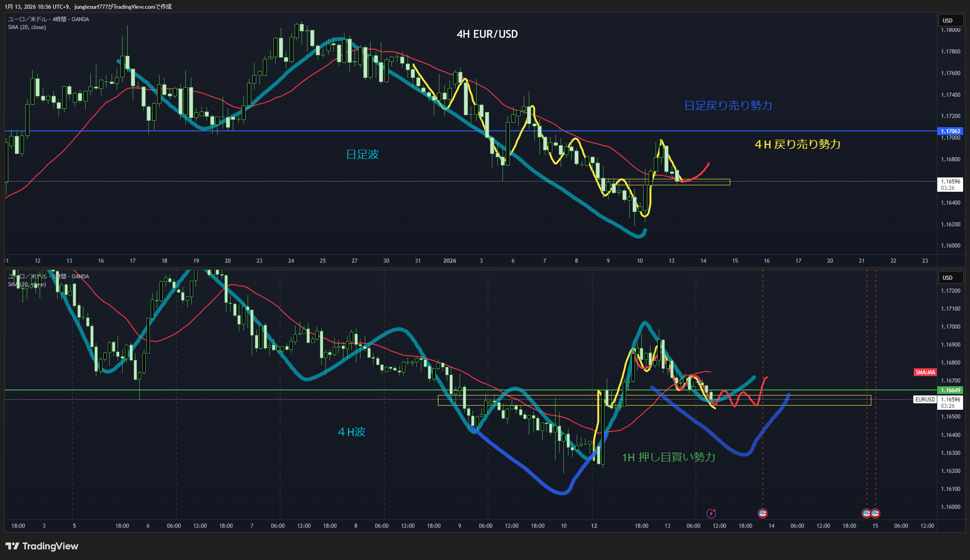Image resolution: width=970 pixels, height=560 pixels.
Task: Select the '4H EUR/USD' text annotation
Action: [487, 34]
